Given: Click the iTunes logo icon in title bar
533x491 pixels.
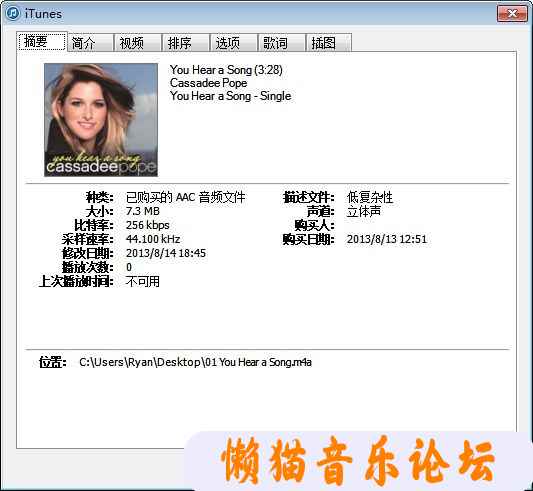Looking at the screenshot, I should [13, 14].
